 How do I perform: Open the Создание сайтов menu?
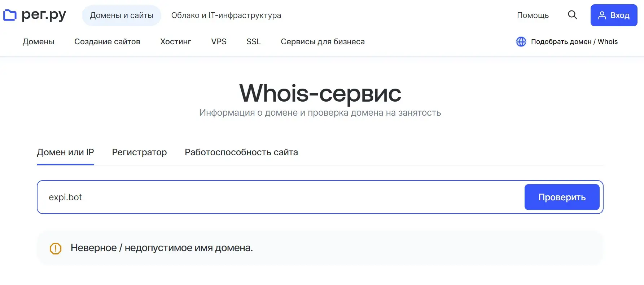pos(107,42)
